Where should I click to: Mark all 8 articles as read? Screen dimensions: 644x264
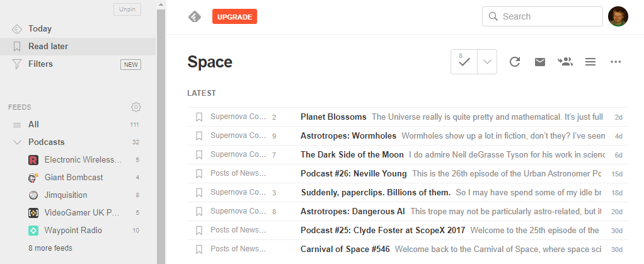click(x=464, y=62)
